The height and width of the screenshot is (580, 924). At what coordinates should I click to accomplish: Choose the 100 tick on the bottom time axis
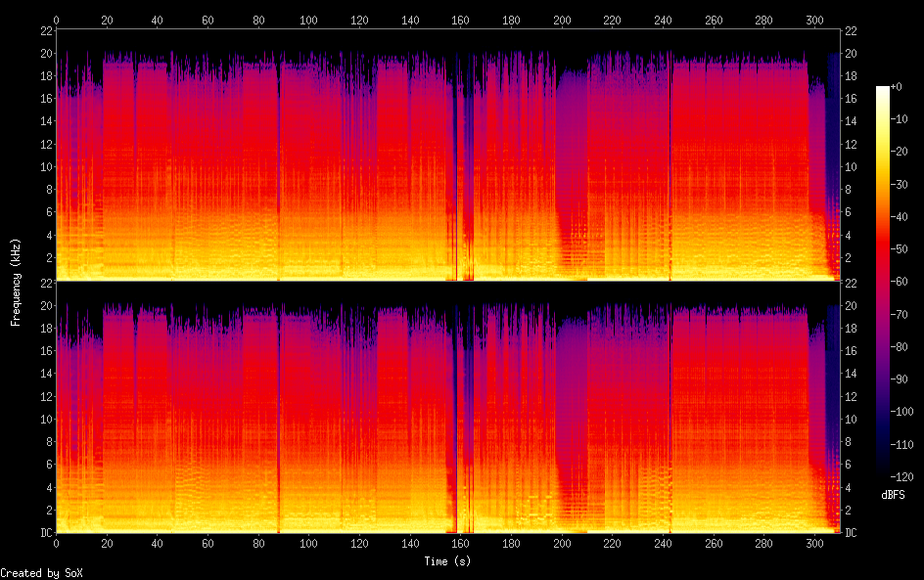(x=308, y=545)
